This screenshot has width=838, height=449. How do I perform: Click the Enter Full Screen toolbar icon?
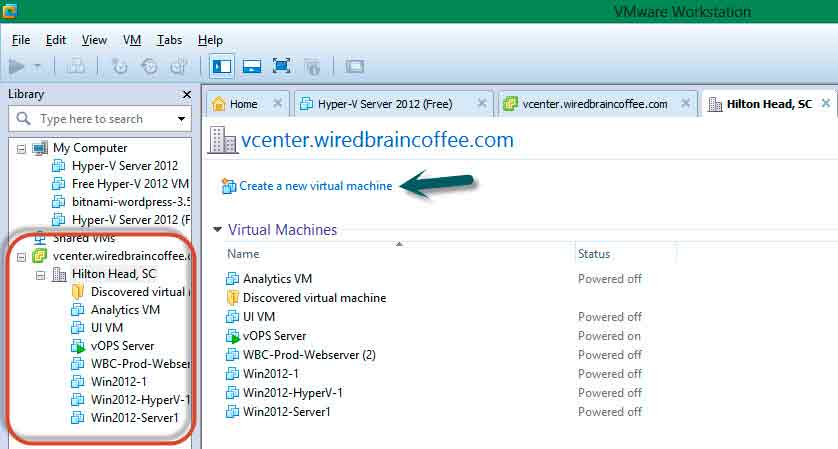coord(282,66)
